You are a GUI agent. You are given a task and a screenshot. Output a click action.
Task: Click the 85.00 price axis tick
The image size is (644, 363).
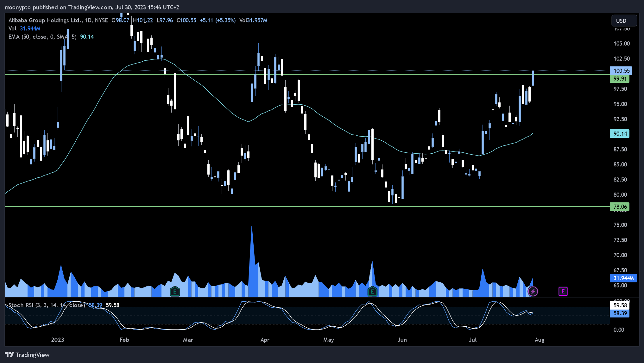click(620, 164)
